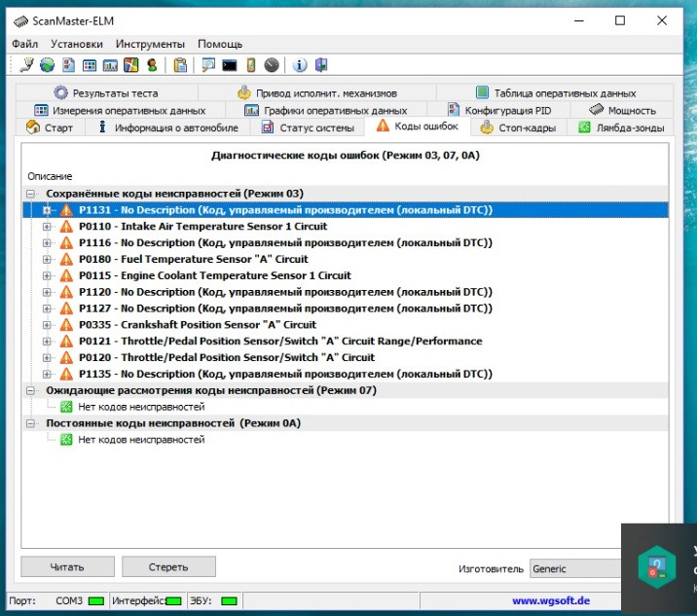The image size is (697, 616).
Task: Go to the Старт tab
Action: tap(50, 128)
